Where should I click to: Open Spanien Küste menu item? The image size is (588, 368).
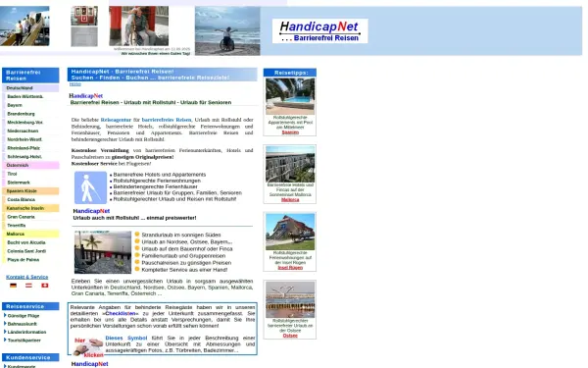tap(30, 191)
